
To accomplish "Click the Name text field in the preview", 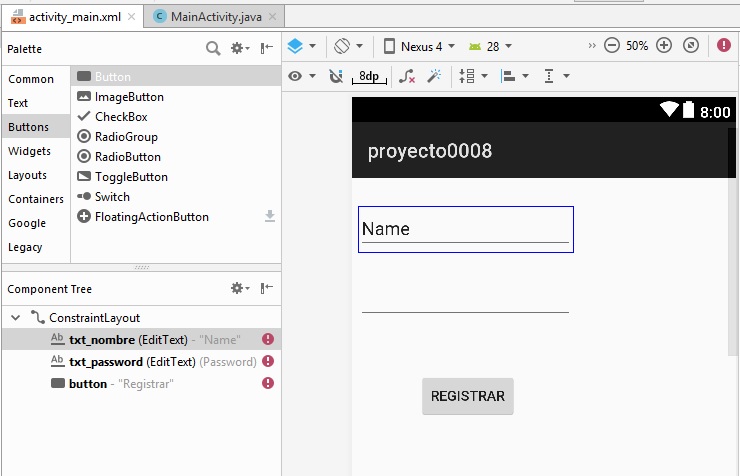I will (x=465, y=229).
